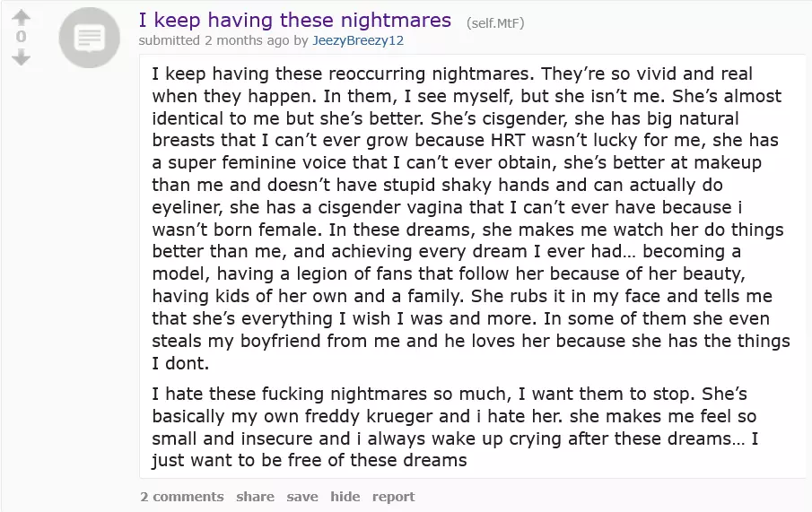Report this post
Viewport: 812px width, 512px height.
[393, 496]
